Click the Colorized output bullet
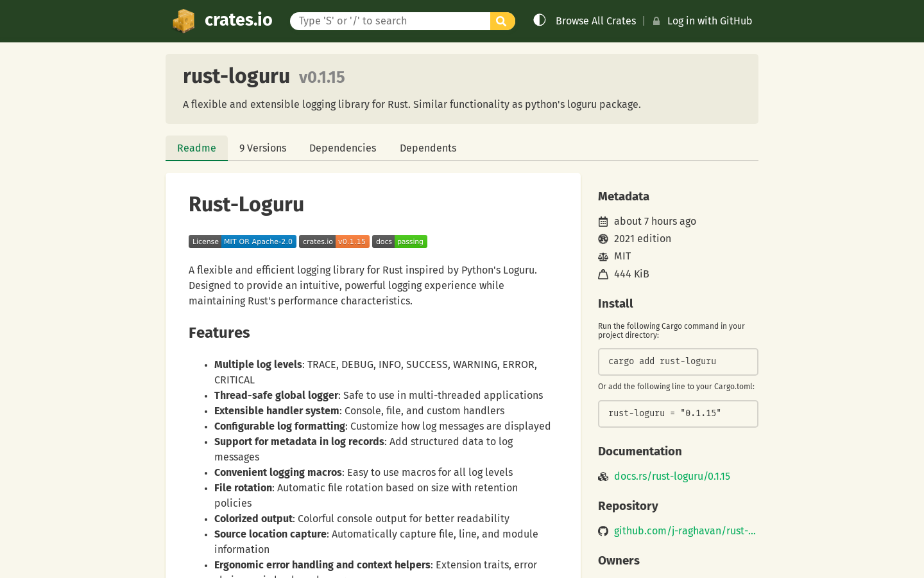Screen dimensions: 924x578 click(362, 519)
